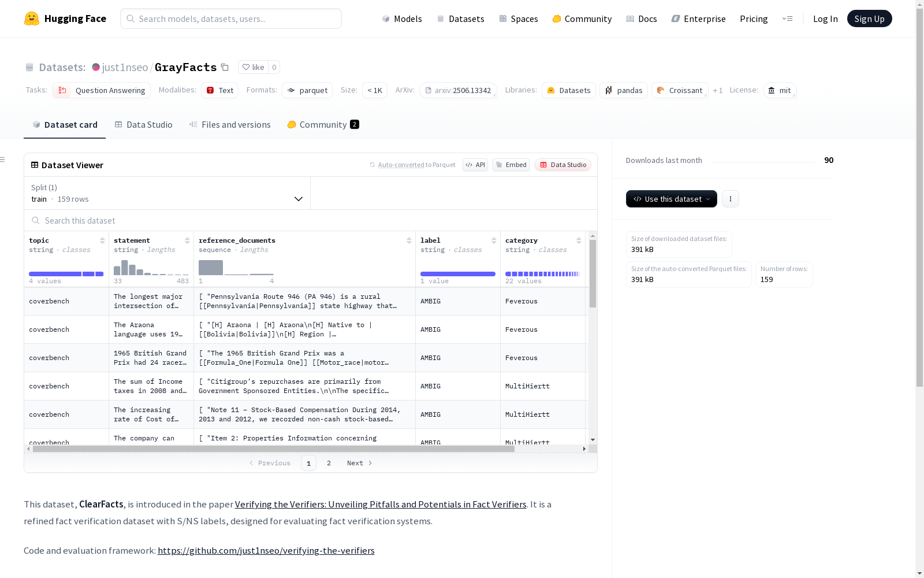Expand the Use this dataset dropdown
This screenshot has height=578, width=924.
pyautogui.click(x=672, y=199)
